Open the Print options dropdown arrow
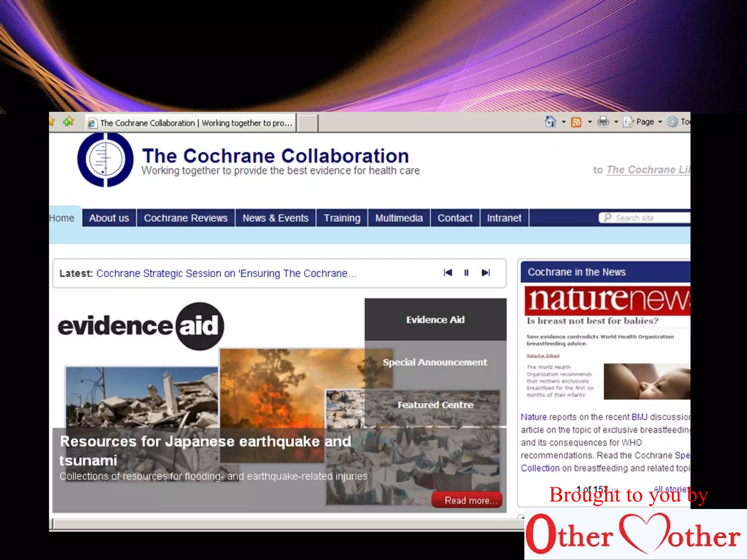The height and width of the screenshot is (560, 747). (616, 122)
